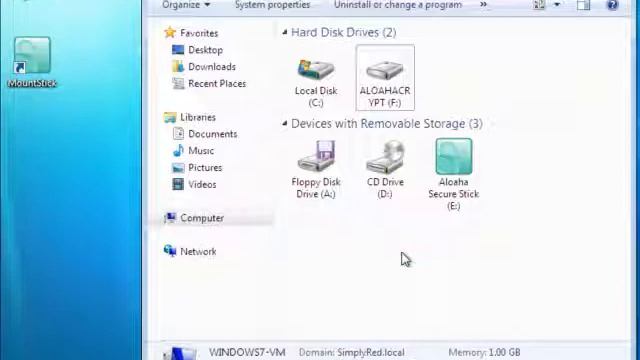Click System properties in the toolbar
The image size is (640, 360).
point(273,5)
